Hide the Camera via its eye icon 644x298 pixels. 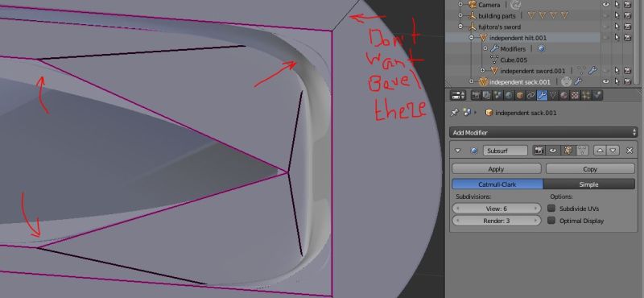click(605, 5)
